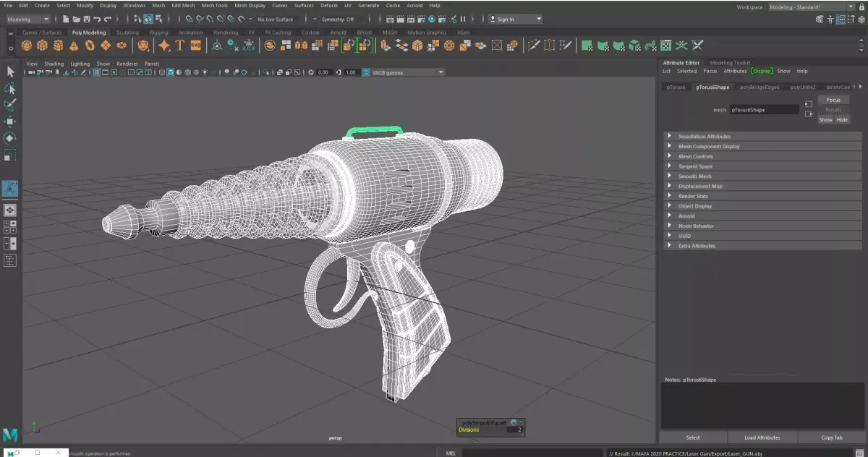Toggle the sRGB gamma color management icon
Viewport: 868px width, 457px height.
click(x=367, y=72)
